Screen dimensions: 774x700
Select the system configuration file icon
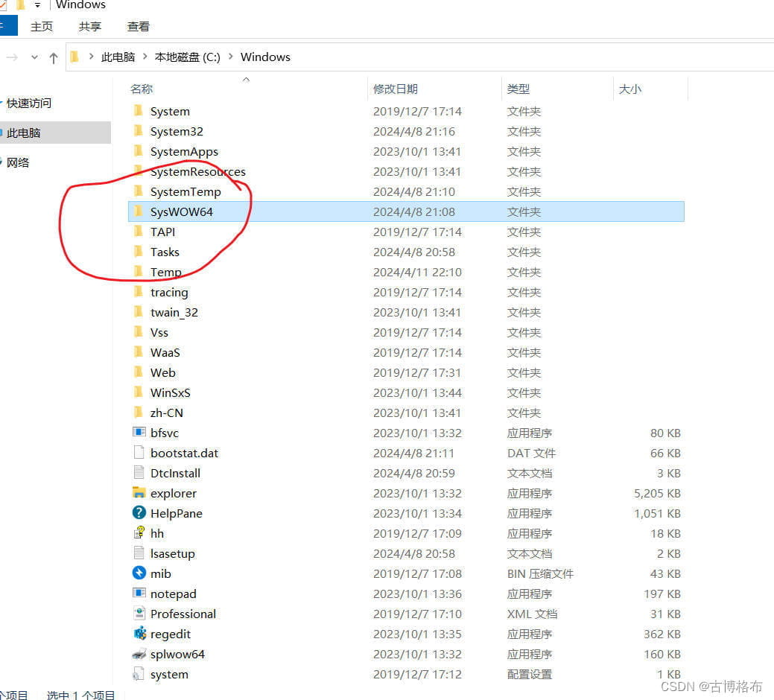tap(139, 674)
